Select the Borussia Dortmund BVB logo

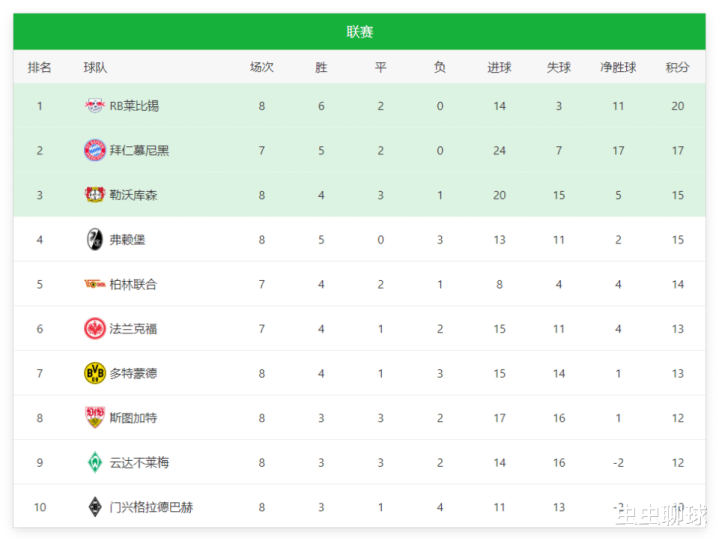point(95,373)
